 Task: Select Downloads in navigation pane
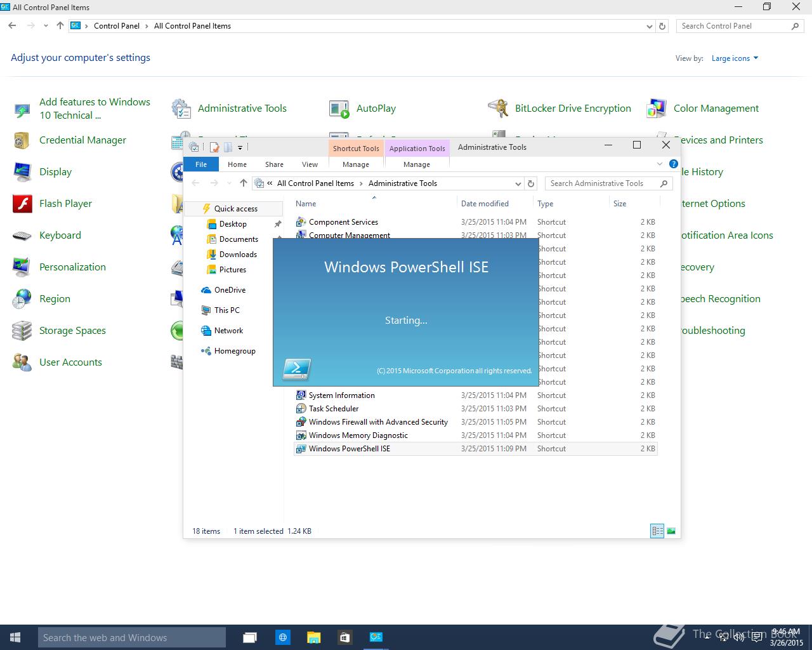[238, 255]
